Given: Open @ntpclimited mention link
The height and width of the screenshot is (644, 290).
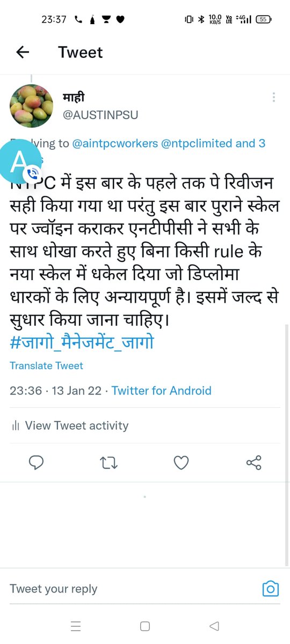Looking at the screenshot, I should pos(197,143).
